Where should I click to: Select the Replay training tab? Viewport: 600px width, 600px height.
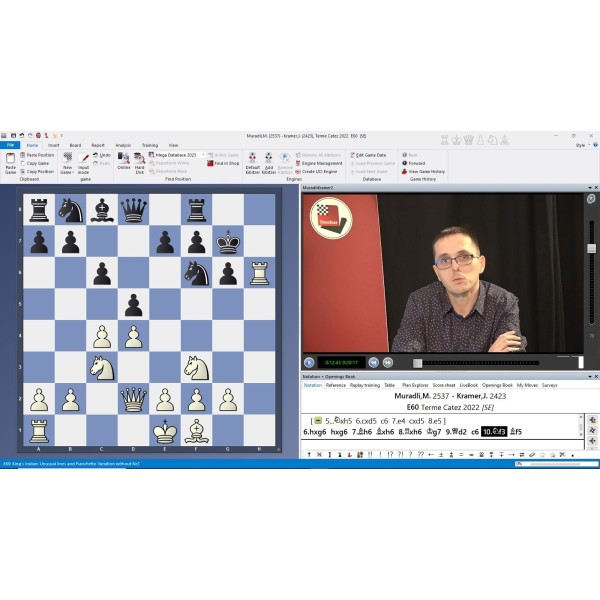click(365, 385)
